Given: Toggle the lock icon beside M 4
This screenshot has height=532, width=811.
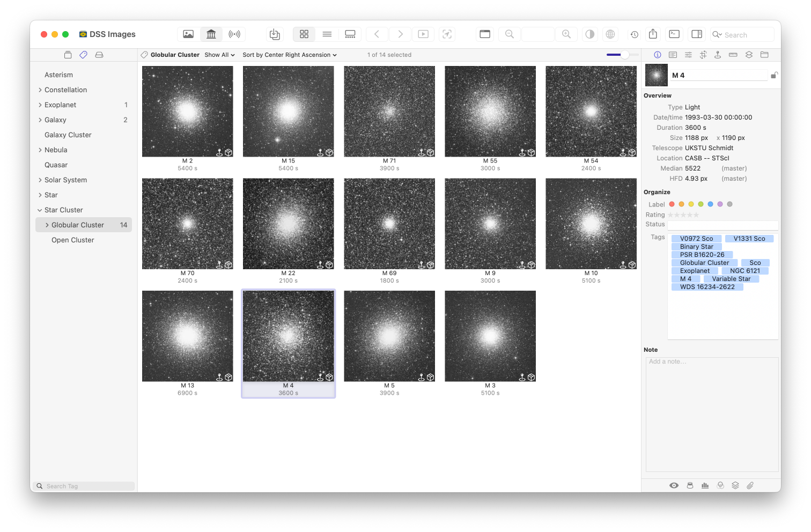Looking at the screenshot, I should (x=773, y=76).
